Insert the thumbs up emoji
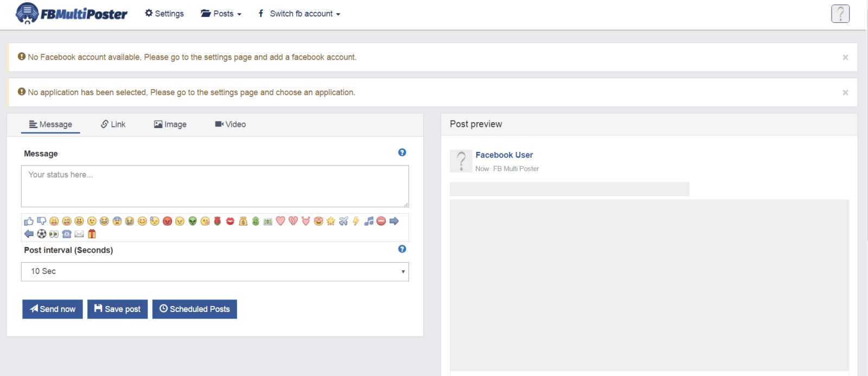 point(29,221)
